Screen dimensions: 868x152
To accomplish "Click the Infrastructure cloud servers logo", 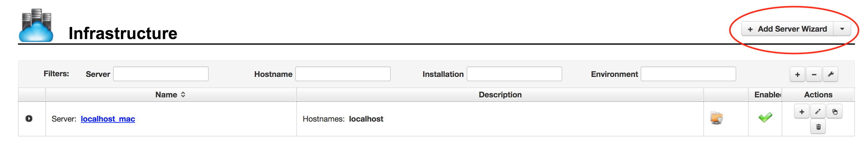I will click(36, 25).
